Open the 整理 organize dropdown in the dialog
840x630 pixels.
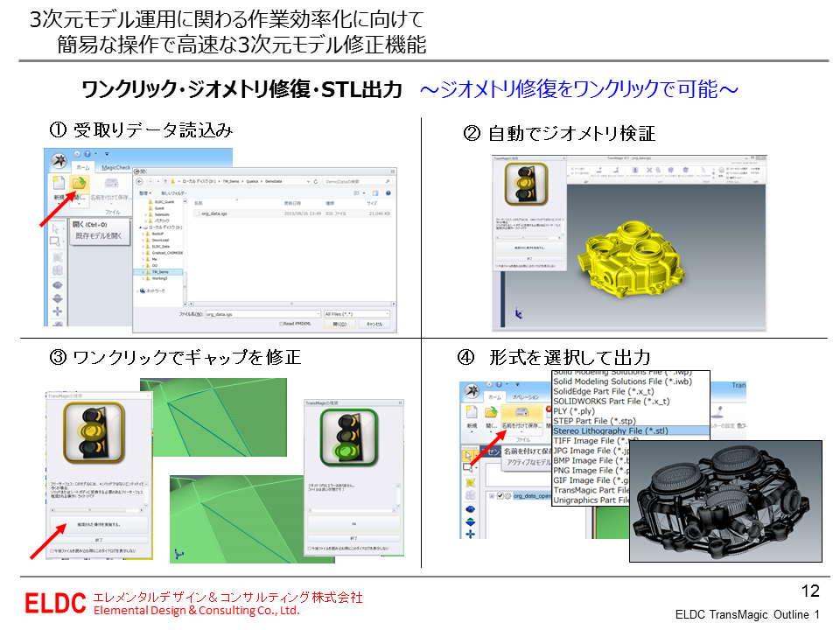(145, 193)
